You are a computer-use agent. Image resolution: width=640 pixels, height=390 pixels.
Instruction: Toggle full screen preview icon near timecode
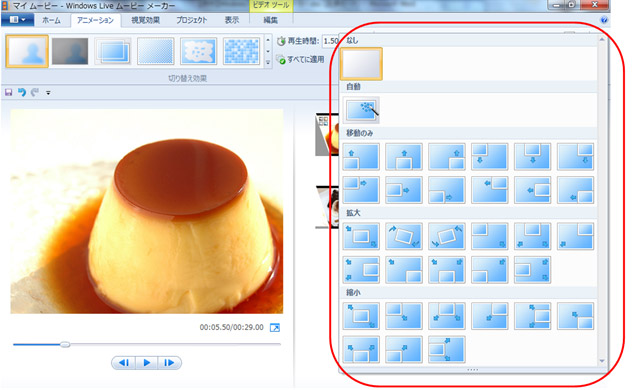pos(275,328)
